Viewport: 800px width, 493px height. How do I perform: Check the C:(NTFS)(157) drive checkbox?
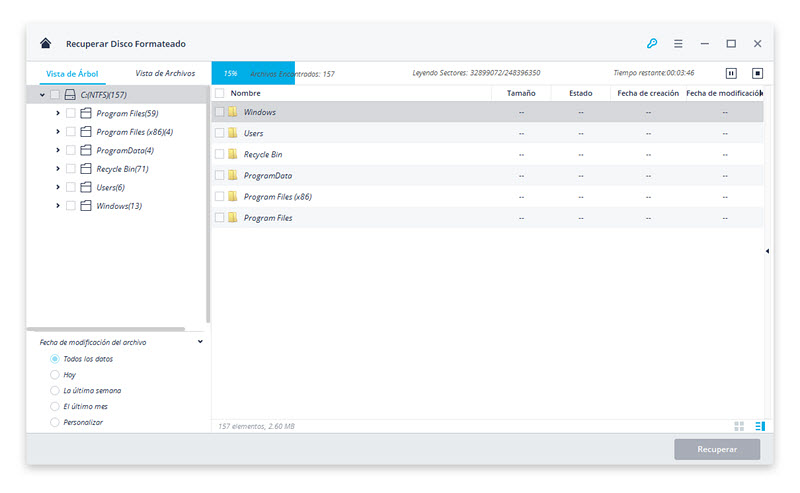[x=55, y=94]
